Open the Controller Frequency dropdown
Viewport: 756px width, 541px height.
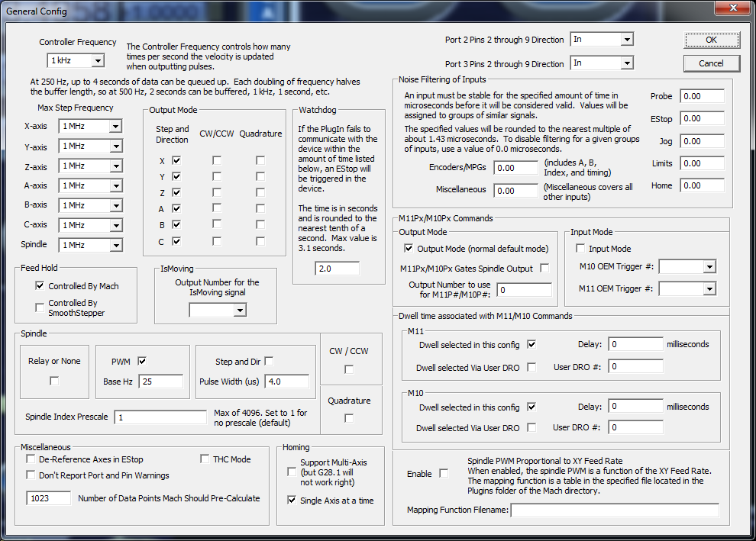point(76,60)
